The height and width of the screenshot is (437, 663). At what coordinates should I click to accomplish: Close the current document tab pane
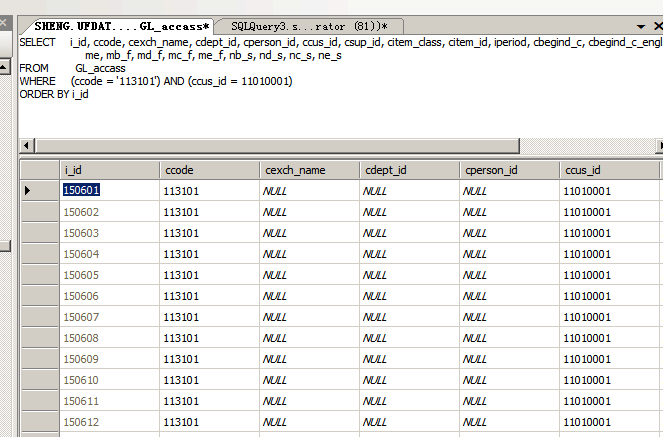pyautogui.click(x=658, y=26)
